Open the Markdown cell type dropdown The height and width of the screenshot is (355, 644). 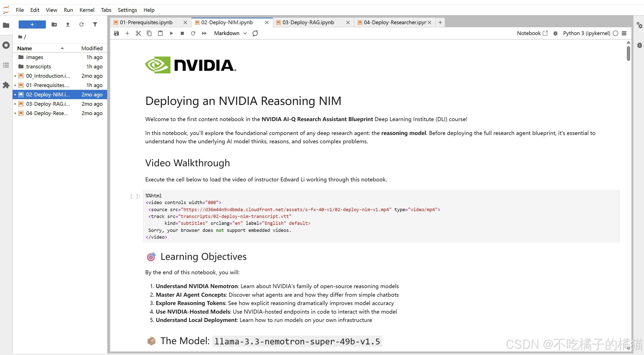(230, 33)
